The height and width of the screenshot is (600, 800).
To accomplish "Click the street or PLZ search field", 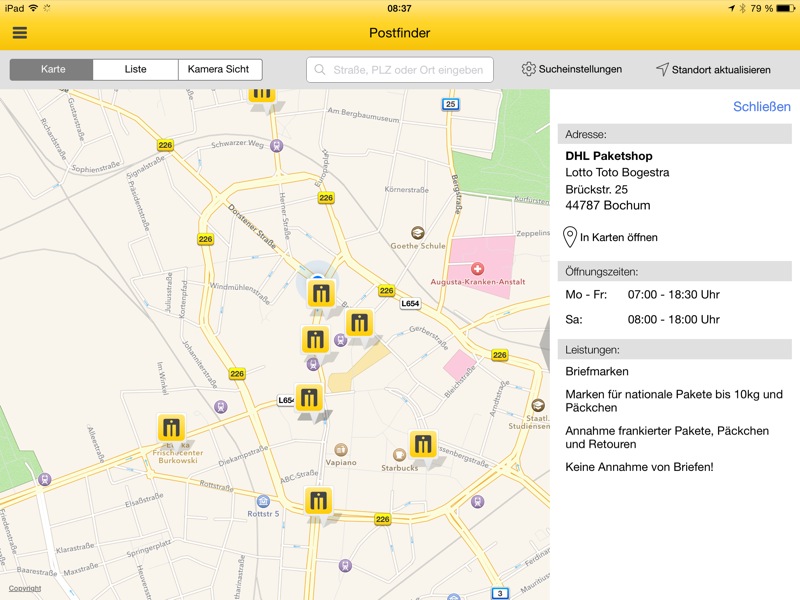I will [x=400, y=70].
